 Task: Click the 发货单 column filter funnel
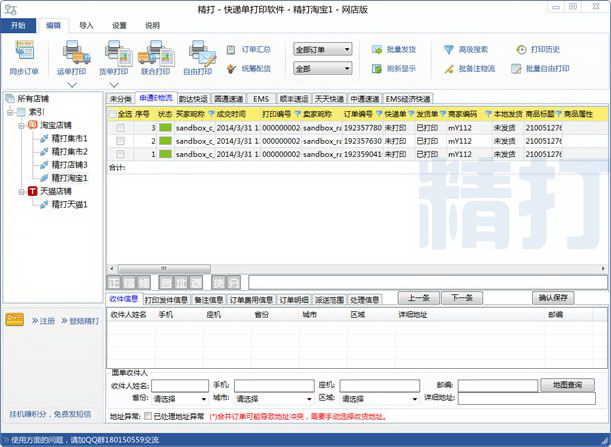point(443,114)
